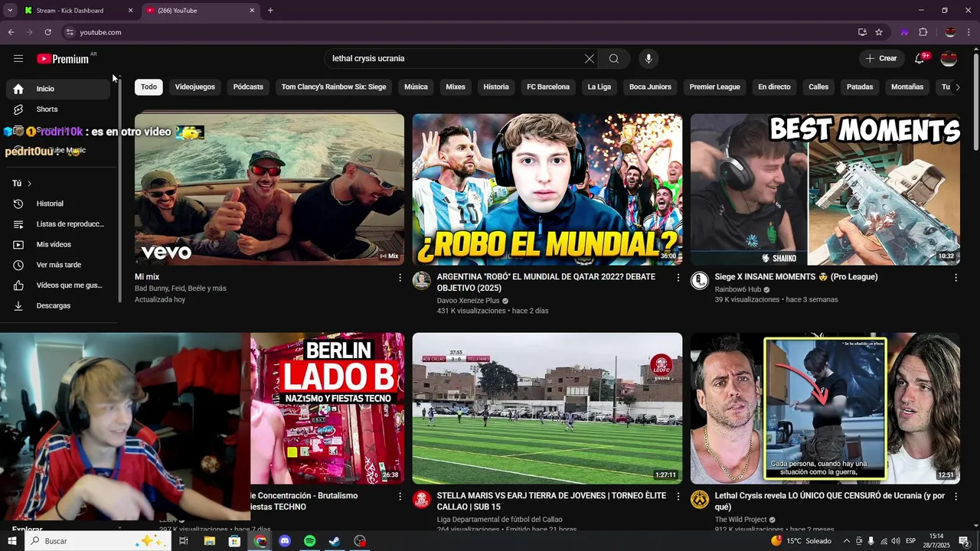Select the Boca Juniors chip

pyautogui.click(x=650, y=87)
